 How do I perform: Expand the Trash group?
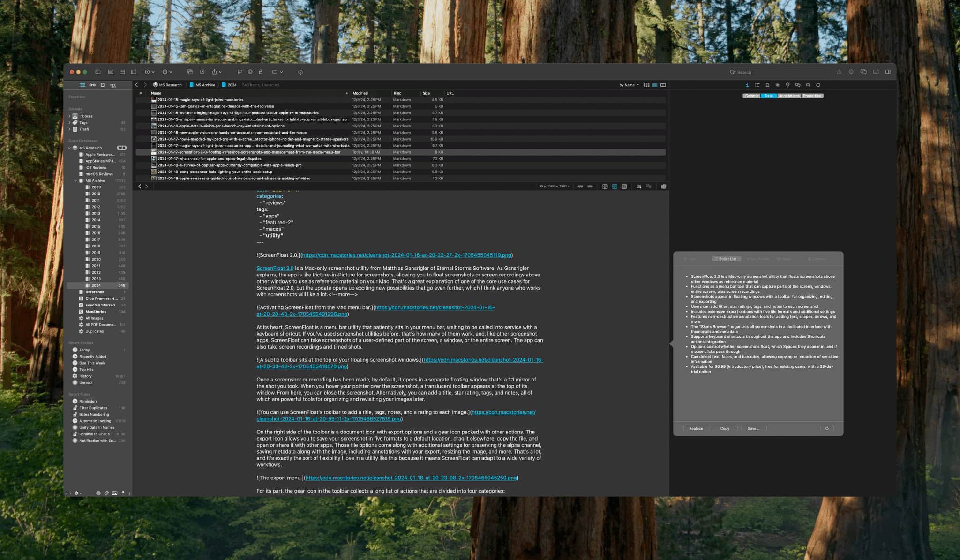click(x=70, y=129)
